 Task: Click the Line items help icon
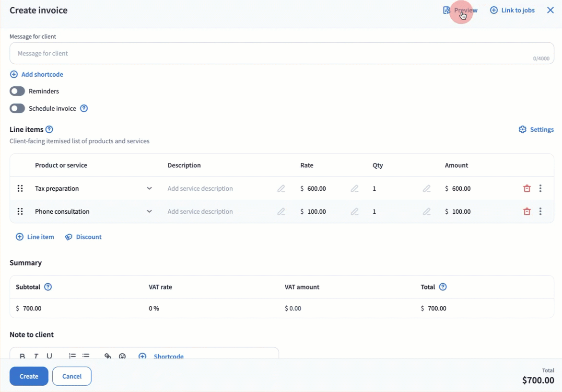[49, 129]
